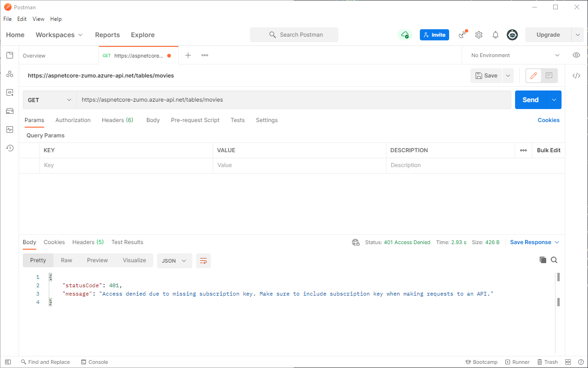Switch to the Authorization tab
Viewport: 588px width, 368px height.
point(73,120)
